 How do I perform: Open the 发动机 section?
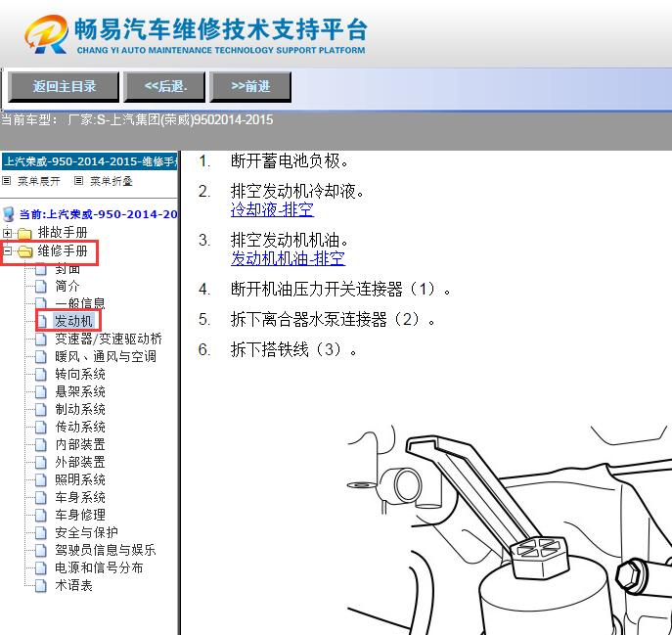(73, 321)
